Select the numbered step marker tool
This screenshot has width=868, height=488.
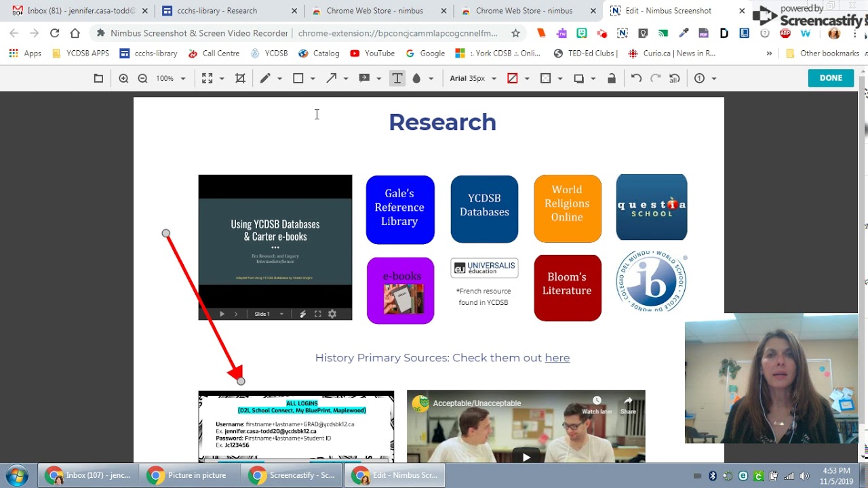click(699, 79)
